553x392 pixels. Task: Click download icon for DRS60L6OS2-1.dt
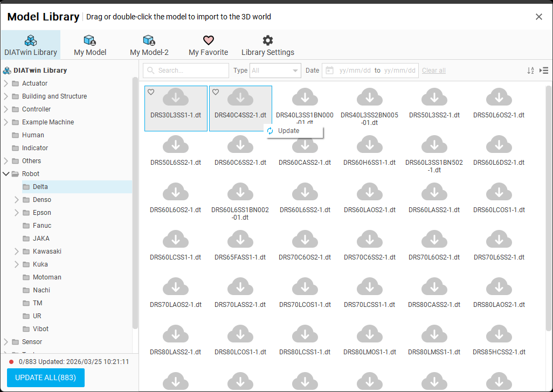176,192
